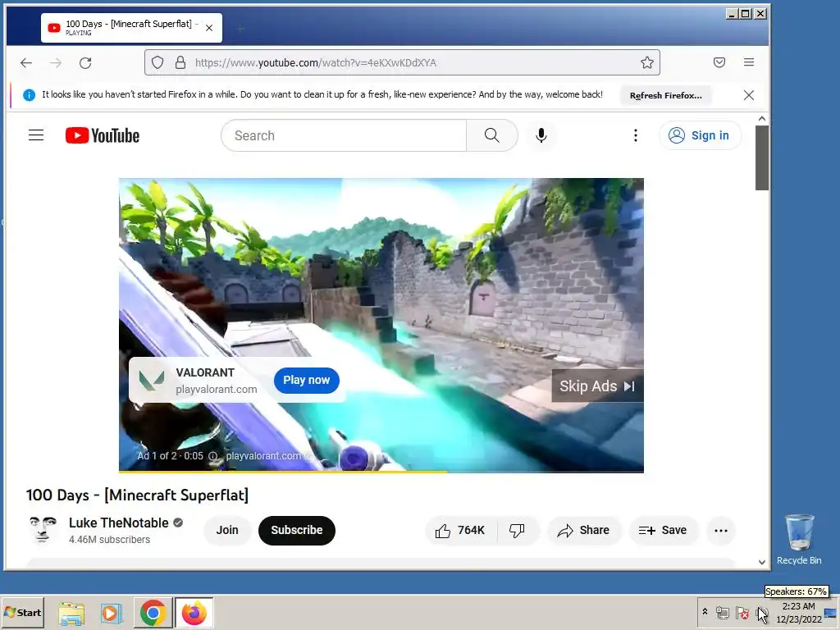The height and width of the screenshot is (630, 840).
Task: Subscribe to Luke TheNotable
Action: [297, 531]
